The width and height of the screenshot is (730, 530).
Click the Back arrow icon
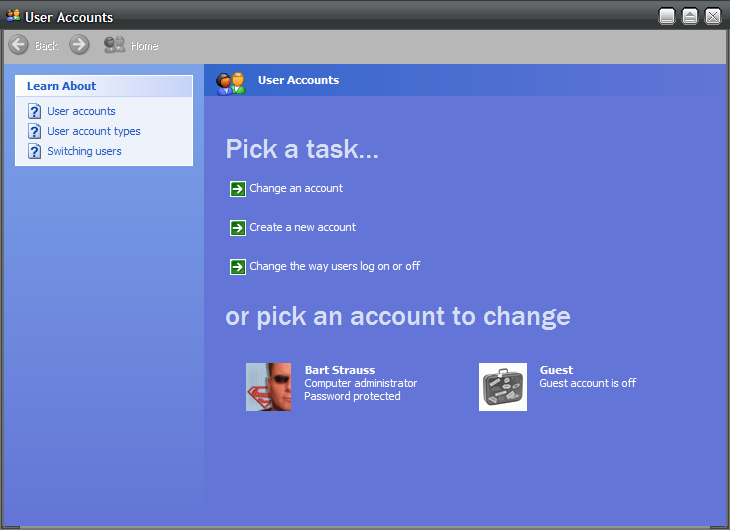coord(18,45)
